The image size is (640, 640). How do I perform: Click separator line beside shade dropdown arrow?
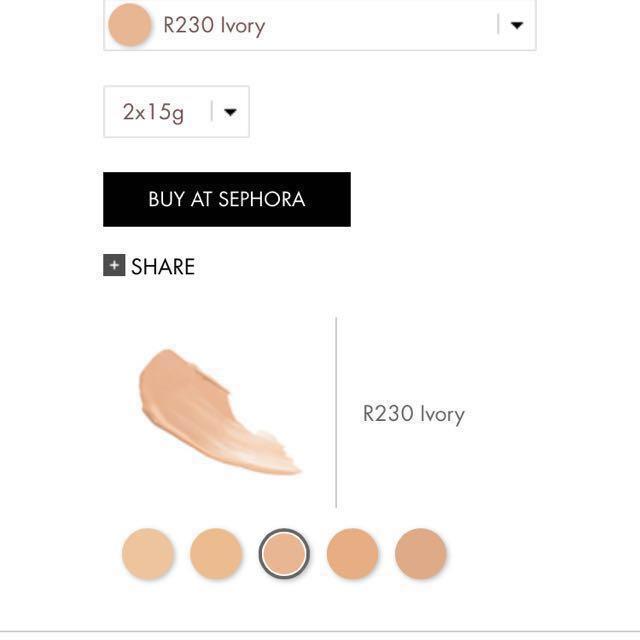498,24
